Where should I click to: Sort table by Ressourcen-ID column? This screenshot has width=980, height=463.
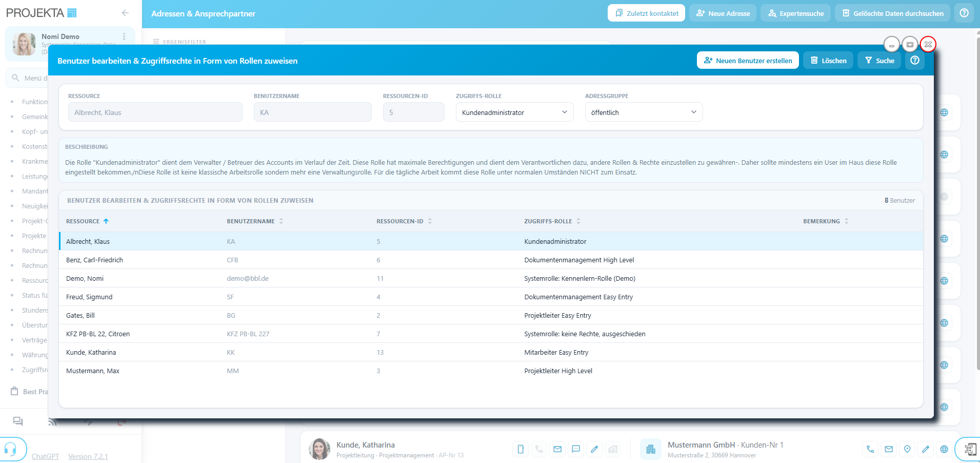click(404, 221)
